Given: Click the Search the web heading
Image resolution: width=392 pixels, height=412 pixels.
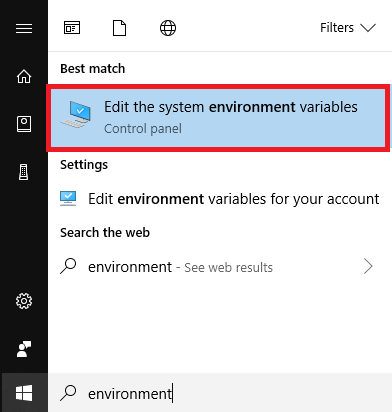Looking at the screenshot, I should click(105, 233).
